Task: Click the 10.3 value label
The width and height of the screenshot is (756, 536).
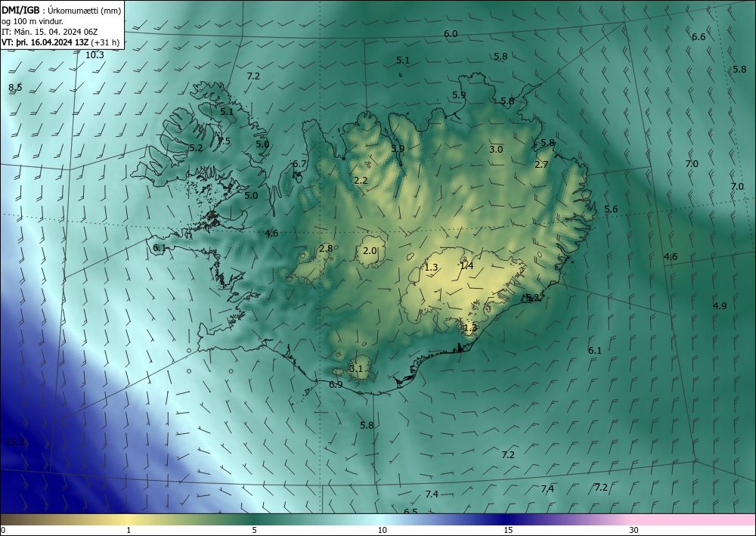Action: tap(94, 55)
